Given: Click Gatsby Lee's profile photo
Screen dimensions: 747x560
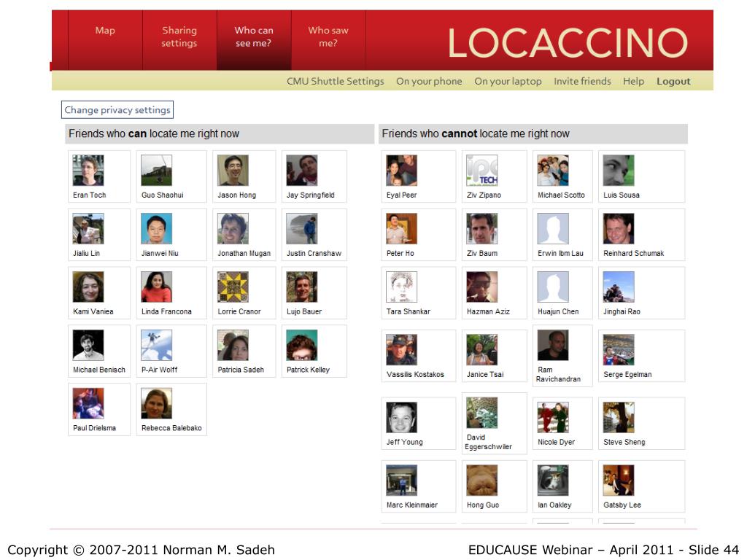Looking at the screenshot, I should (619, 480).
